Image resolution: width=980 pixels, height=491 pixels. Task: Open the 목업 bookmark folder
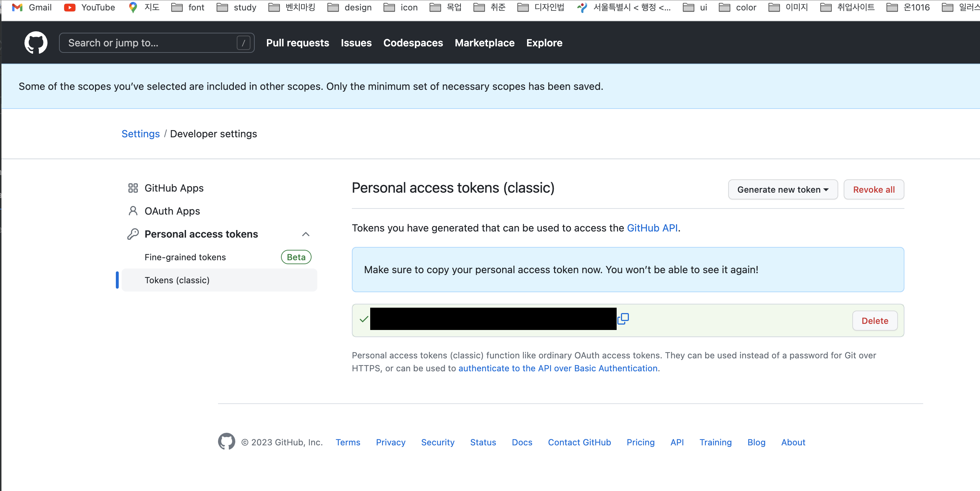(x=445, y=7)
